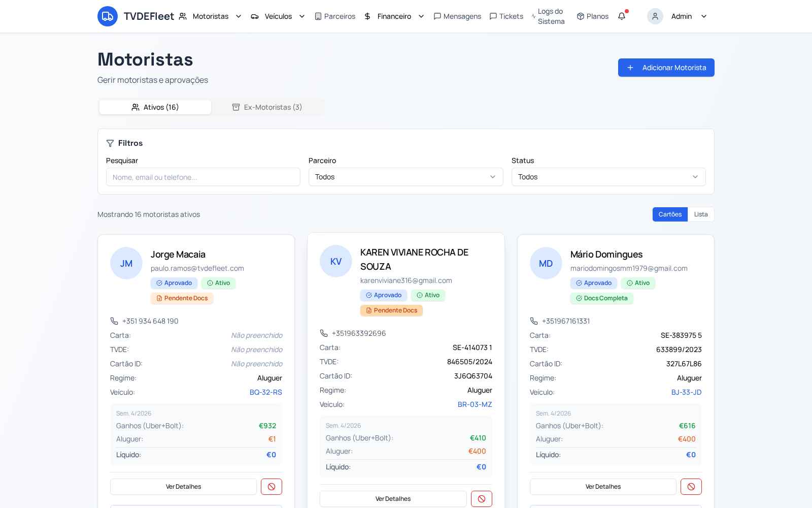This screenshot has width=812, height=508.
Task: Open vehicle link BR-03-MZ
Action: pos(475,404)
